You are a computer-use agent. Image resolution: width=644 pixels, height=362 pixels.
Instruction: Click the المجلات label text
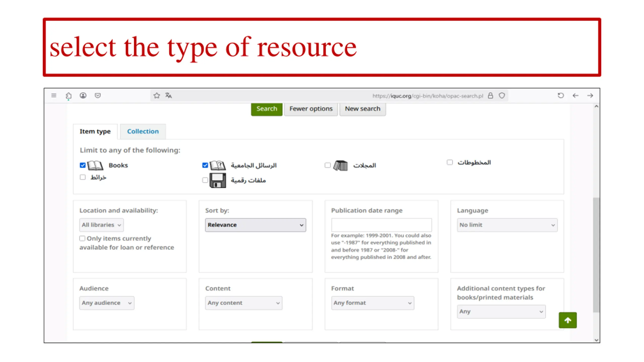(364, 165)
